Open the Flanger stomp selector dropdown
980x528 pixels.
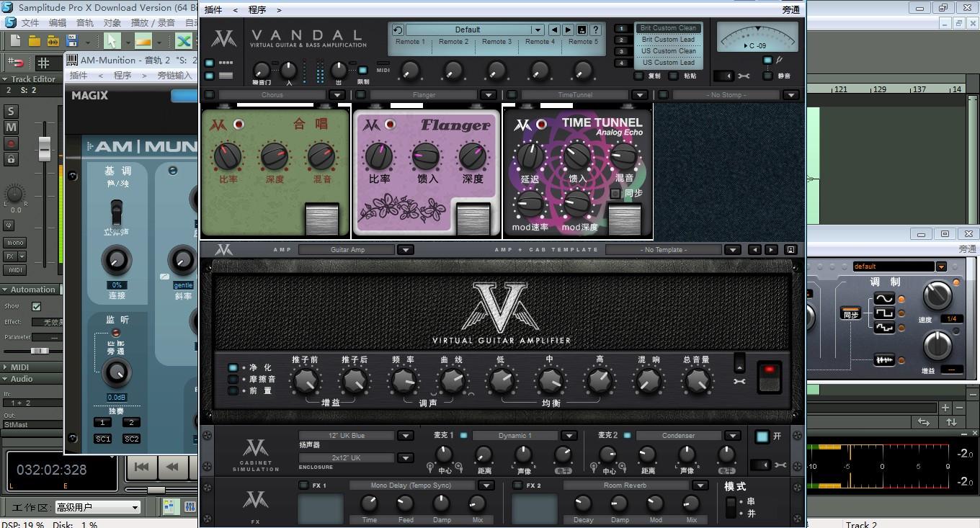pyautogui.click(x=488, y=95)
